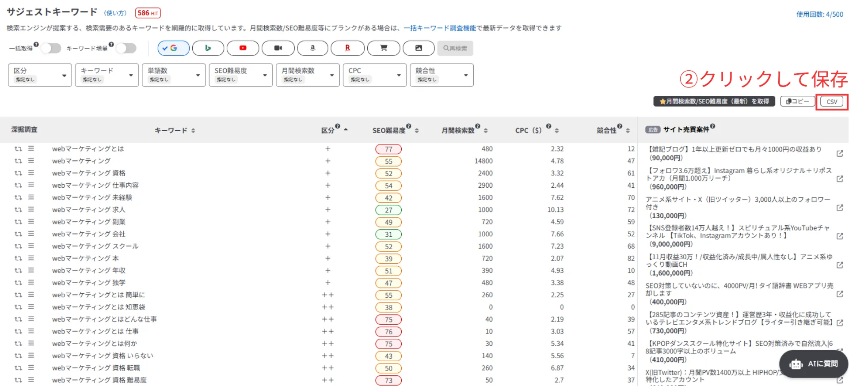Open the 月間検索数 filter dropdown
Viewport: 868px width, 386px height.
[308, 75]
